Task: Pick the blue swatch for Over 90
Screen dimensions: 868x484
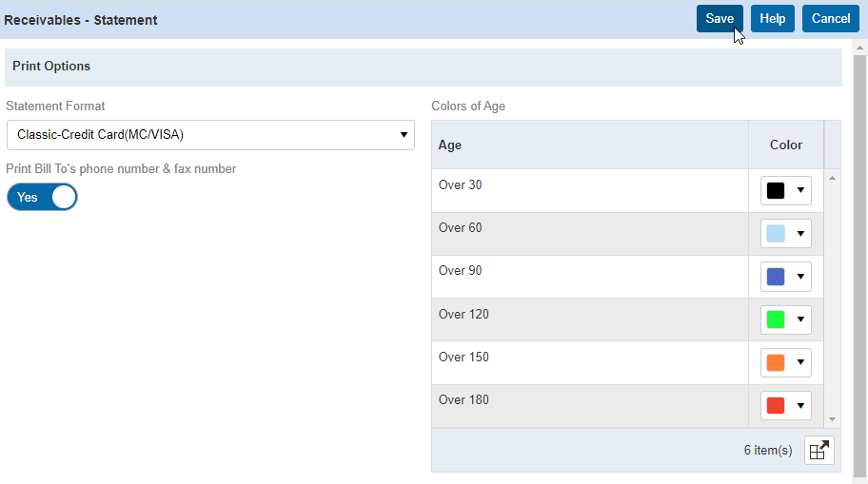Action: click(776, 277)
